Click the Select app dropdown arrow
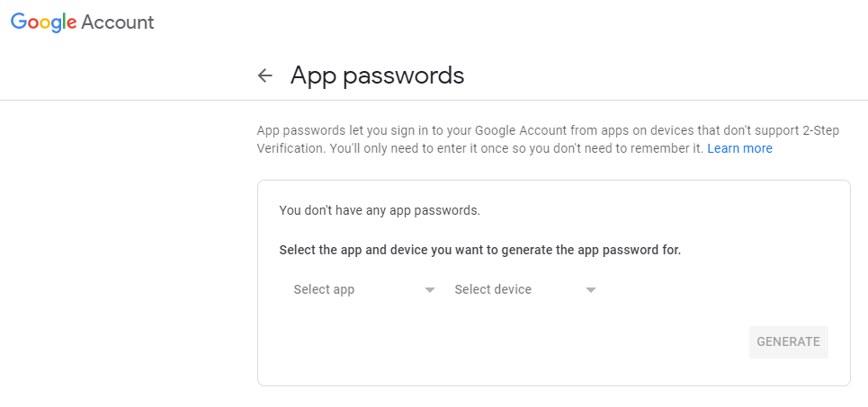Screen dimensions: 868x407 (x=430, y=290)
